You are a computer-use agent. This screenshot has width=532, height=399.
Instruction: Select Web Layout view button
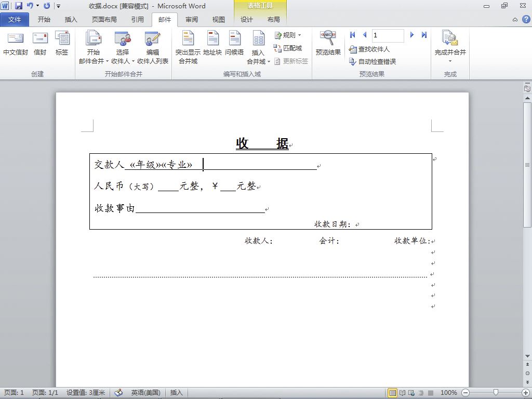pos(411,393)
